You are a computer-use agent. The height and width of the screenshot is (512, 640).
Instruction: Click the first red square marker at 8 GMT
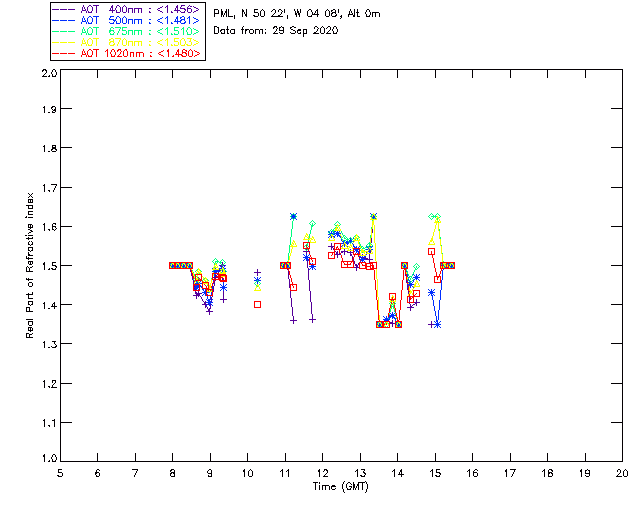point(173,265)
